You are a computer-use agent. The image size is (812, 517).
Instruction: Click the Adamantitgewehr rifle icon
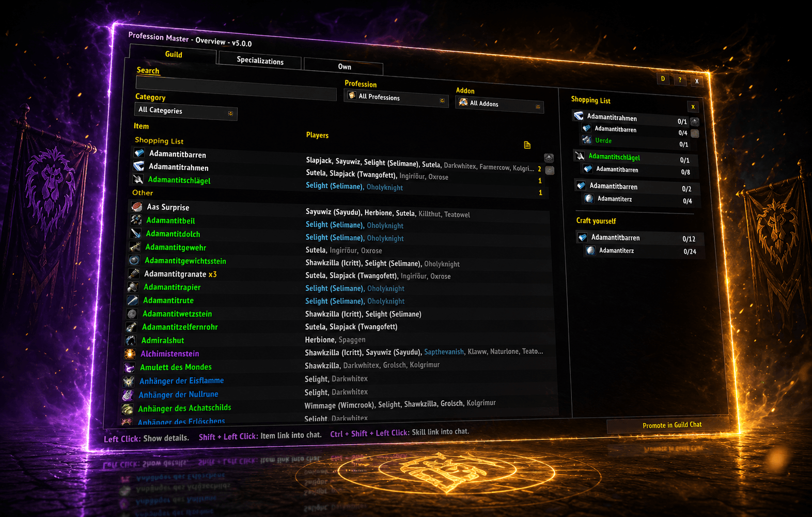click(135, 247)
